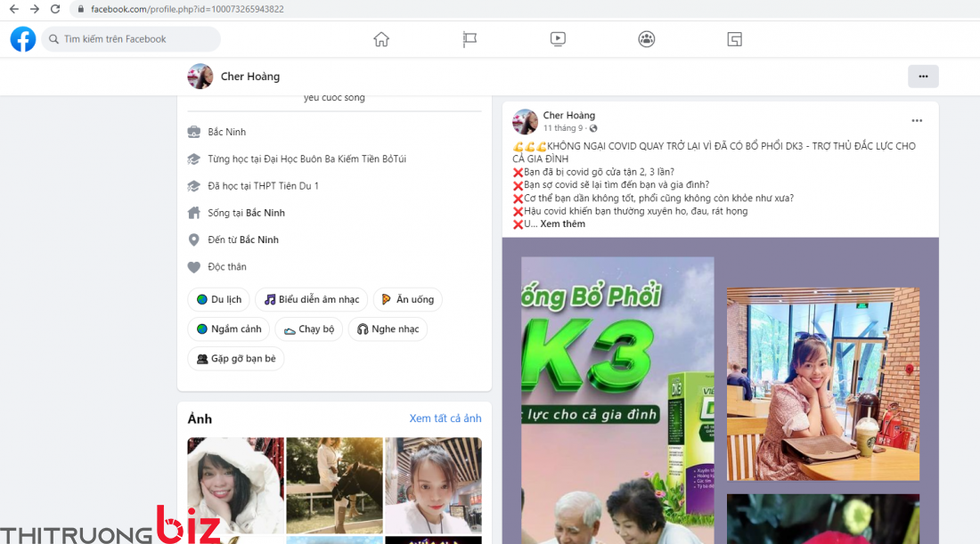Screen dimensions: 980x544
Task: Open the white hood selfie photo thumbnail
Action: point(235,486)
